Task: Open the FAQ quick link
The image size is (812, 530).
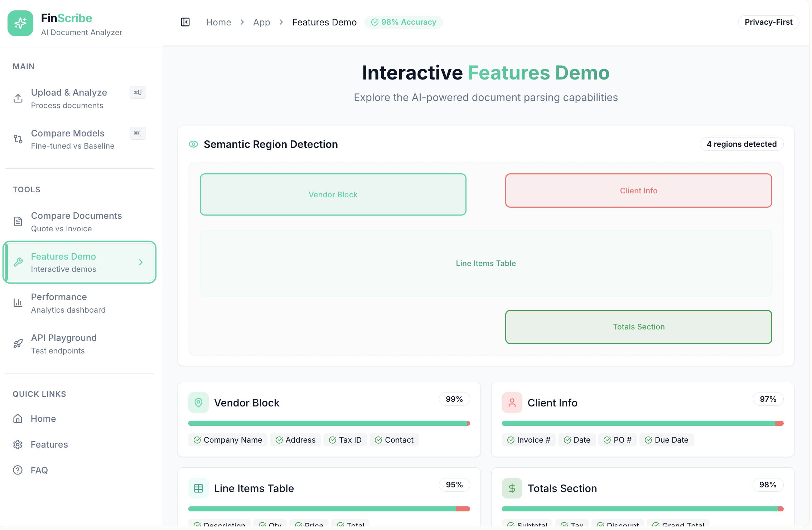Action: (39, 470)
